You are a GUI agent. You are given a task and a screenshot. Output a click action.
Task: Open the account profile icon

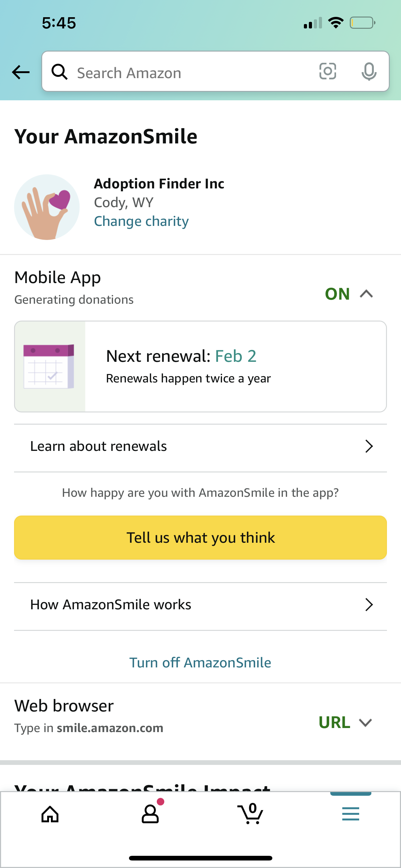click(151, 814)
